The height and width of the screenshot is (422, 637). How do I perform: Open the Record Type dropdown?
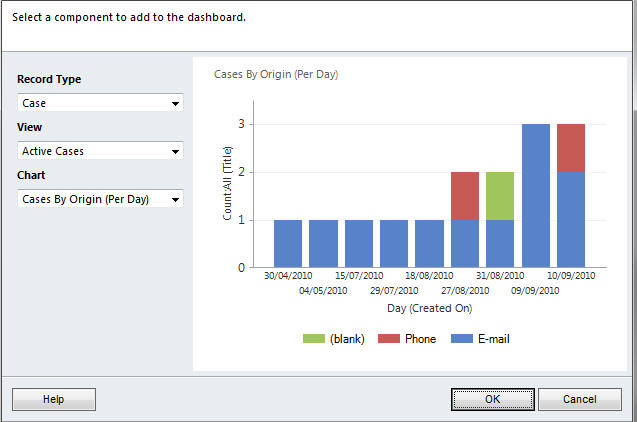pyautogui.click(x=100, y=103)
